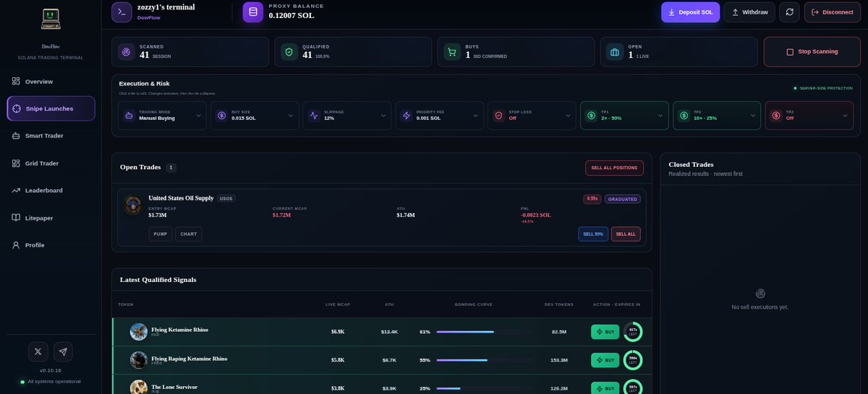The image size is (868, 394).
Task: Click the Stop Loss shield icon
Action: 499,115
